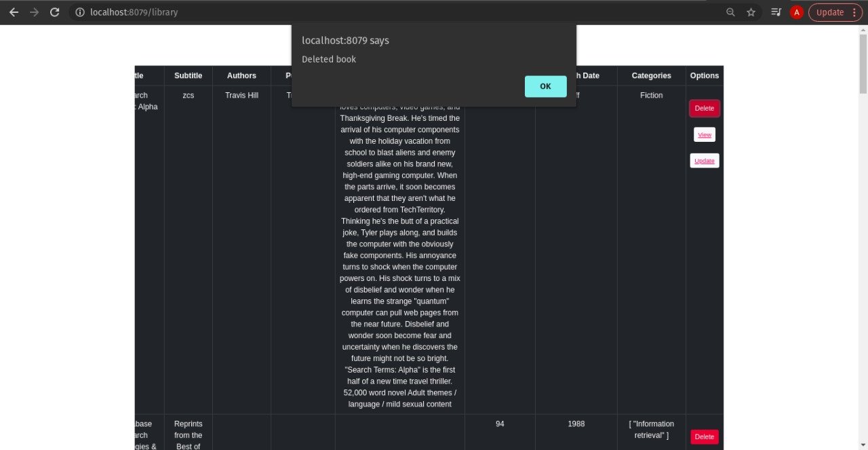Confirm the 'Deleted book' alert with OK
Screen dimensions: 868x450
546,86
